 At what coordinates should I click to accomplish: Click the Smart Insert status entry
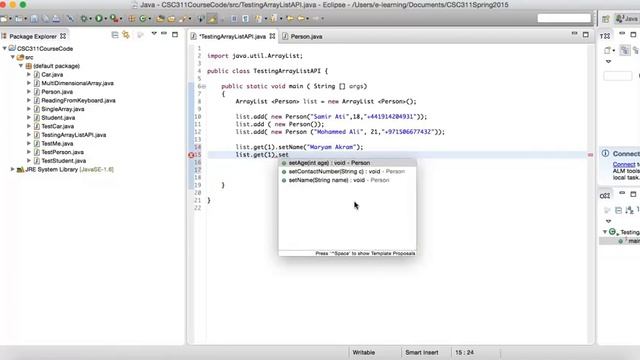pyautogui.click(x=422, y=352)
